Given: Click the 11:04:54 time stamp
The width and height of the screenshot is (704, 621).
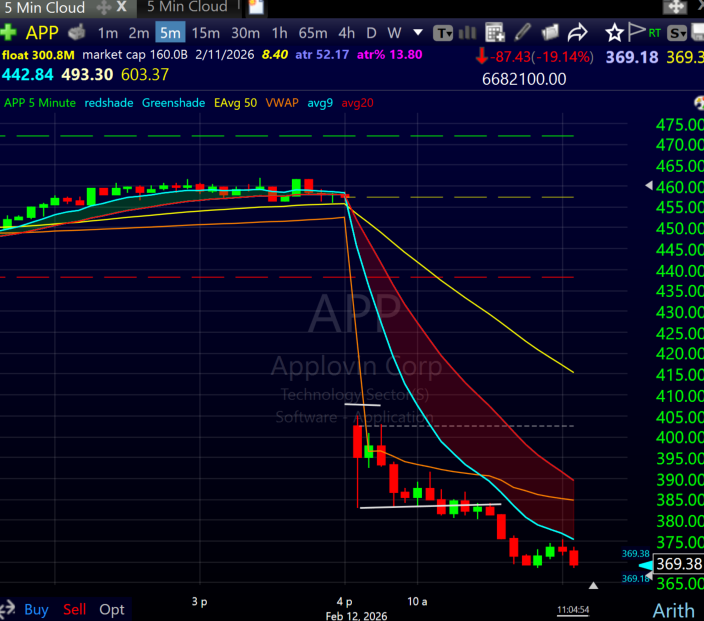Looking at the screenshot, I should click(x=573, y=610).
